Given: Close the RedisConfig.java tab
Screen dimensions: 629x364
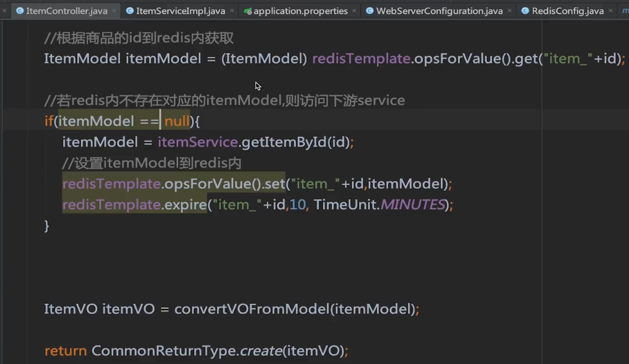Looking at the screenshot, I should pyautogui.click(x=611, y=11).
